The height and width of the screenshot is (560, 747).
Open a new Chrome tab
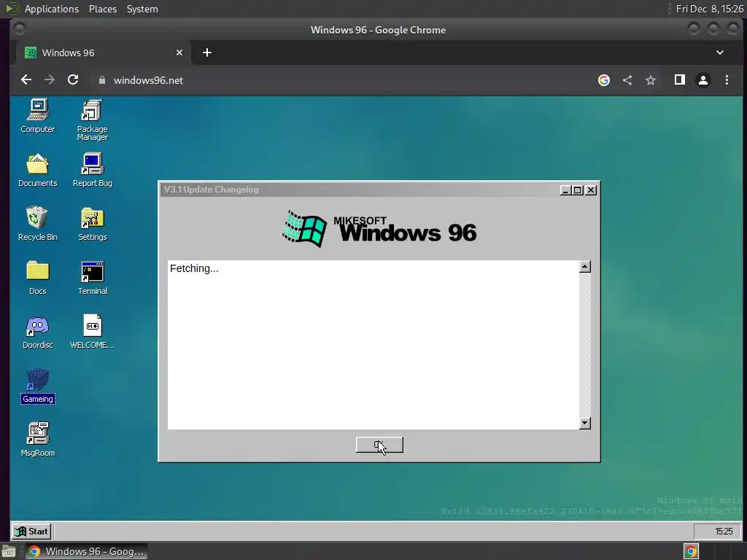pyautogui.click(x=206, y=52)
